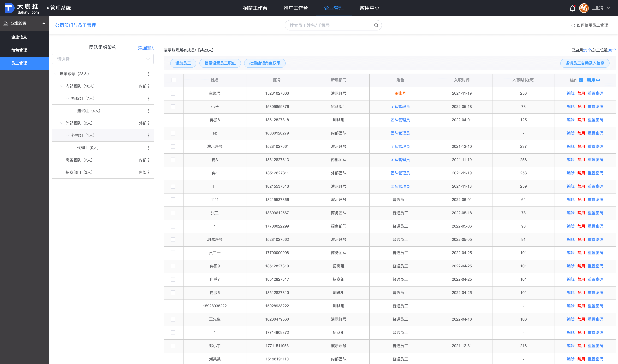Open the 角色管理 sidebar menu item
The height and width of the screenshot is (364, 618).
coord(19,50)
